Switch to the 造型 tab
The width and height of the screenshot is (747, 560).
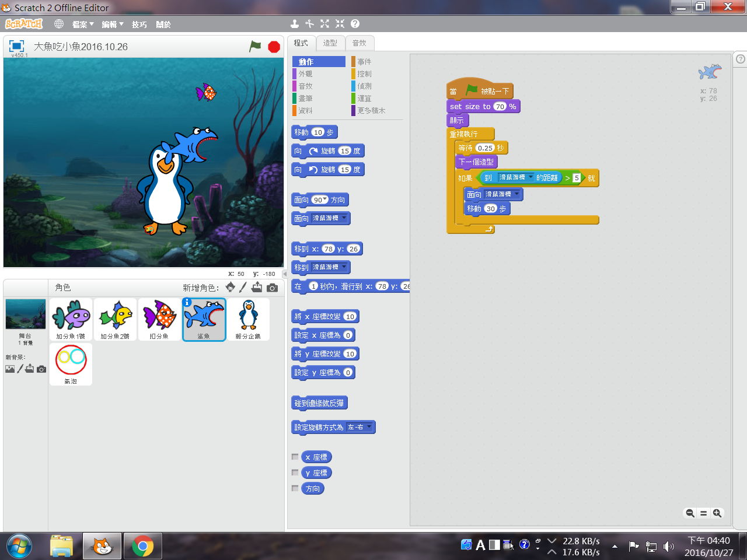coord(330,43)
